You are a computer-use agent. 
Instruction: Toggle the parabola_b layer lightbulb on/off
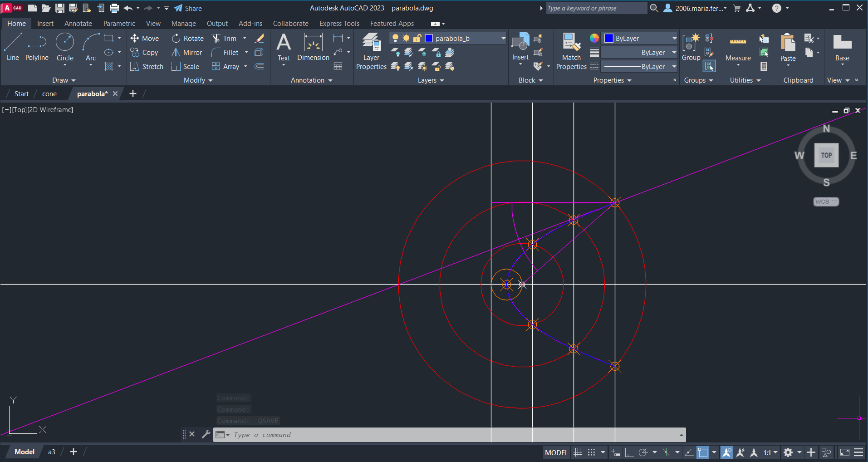(395, 39)
